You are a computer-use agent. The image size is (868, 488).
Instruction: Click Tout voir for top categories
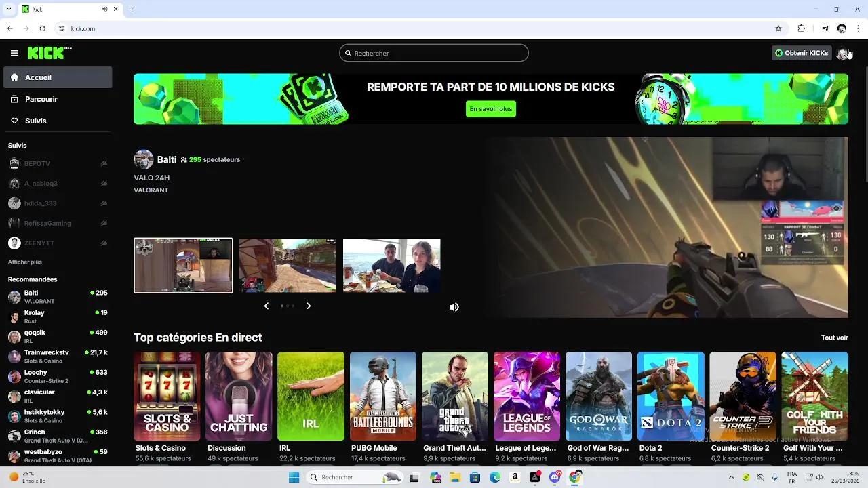pyautogui.click(x=835, y=338)
